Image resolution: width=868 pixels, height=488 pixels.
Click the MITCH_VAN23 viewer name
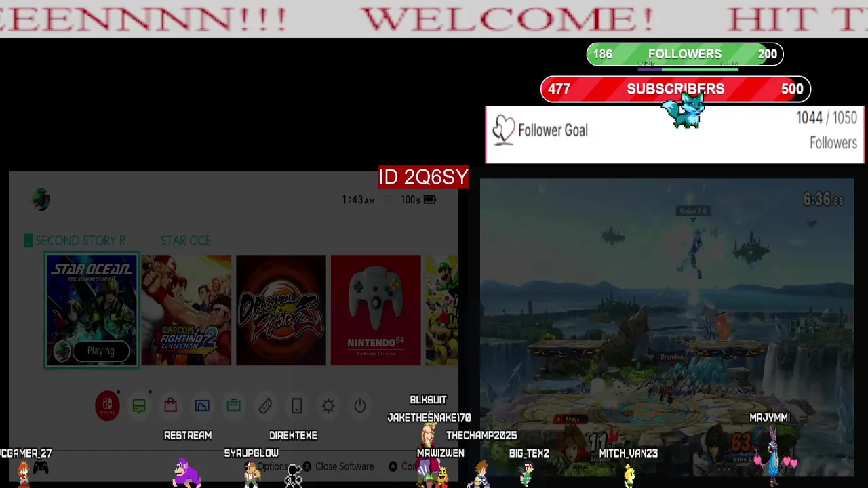tap(628, 453)
